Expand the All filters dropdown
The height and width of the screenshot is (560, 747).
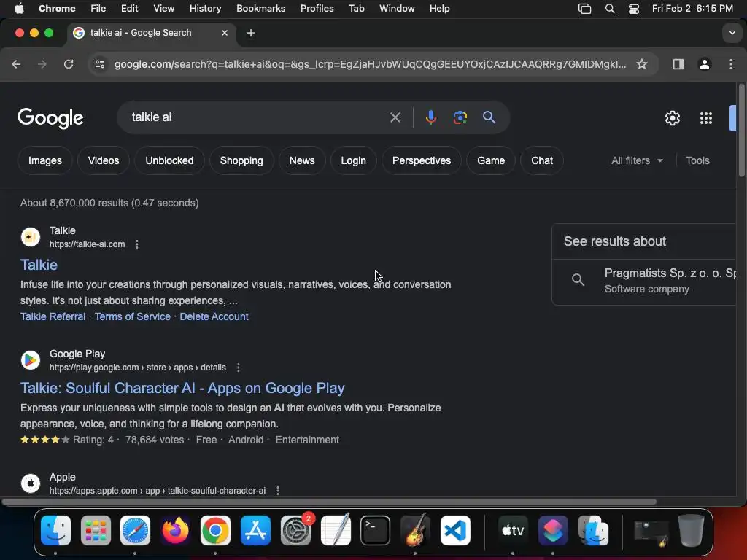click(637, 160)
